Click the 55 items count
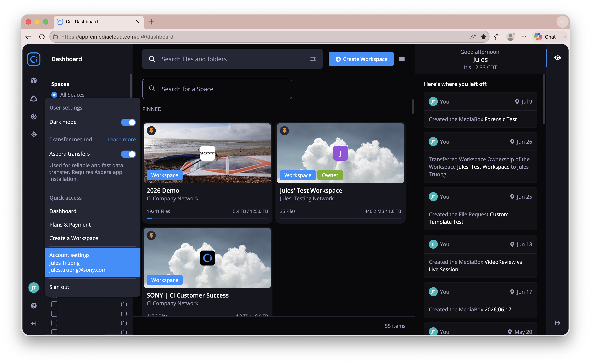 (395, 326)
